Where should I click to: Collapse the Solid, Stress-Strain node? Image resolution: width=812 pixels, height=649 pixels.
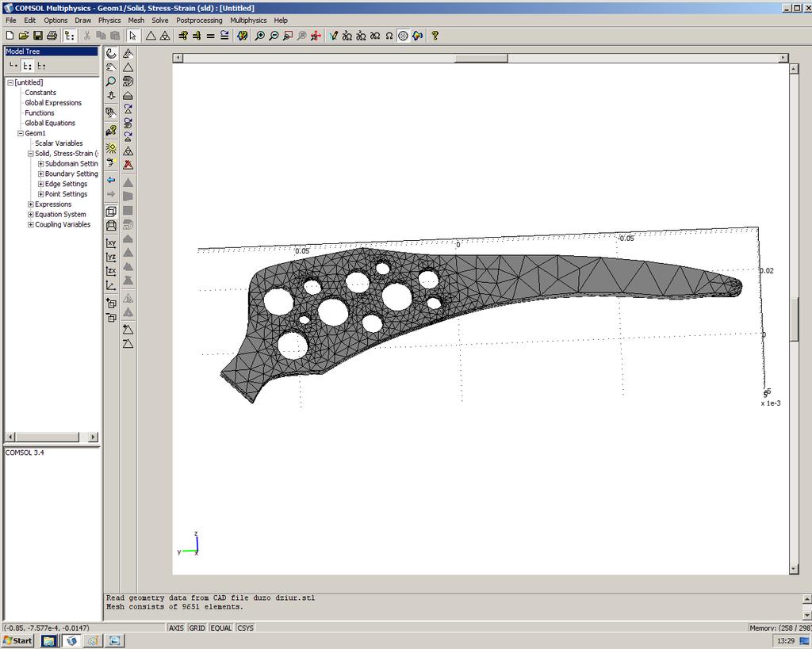click(x=31, y=154)
